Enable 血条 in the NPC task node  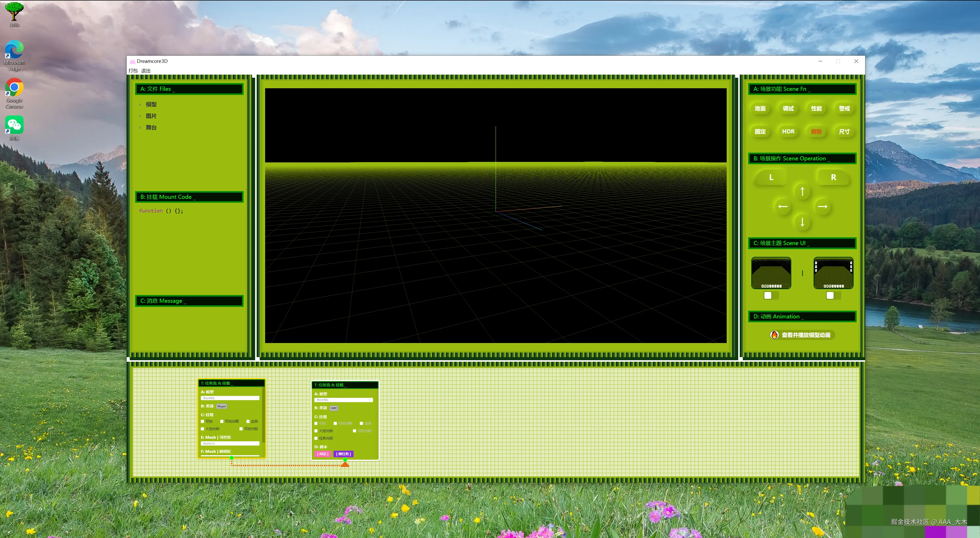pyautogui.click(x=361, y=423)
